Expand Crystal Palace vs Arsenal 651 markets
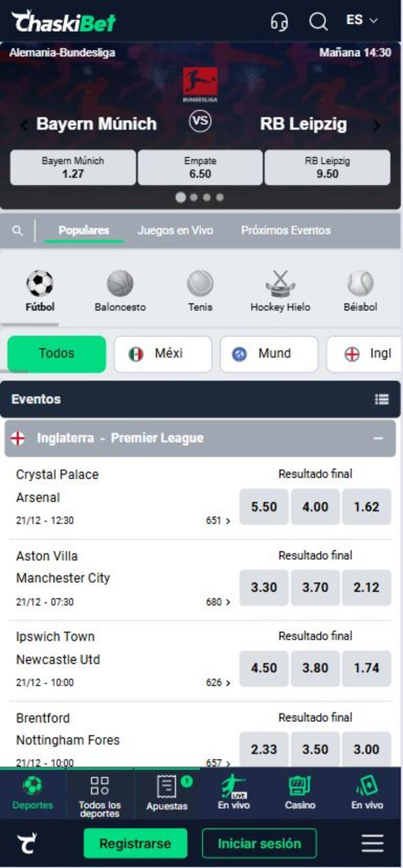The width and height of the screenshot is (403, 868). (218, 521)
